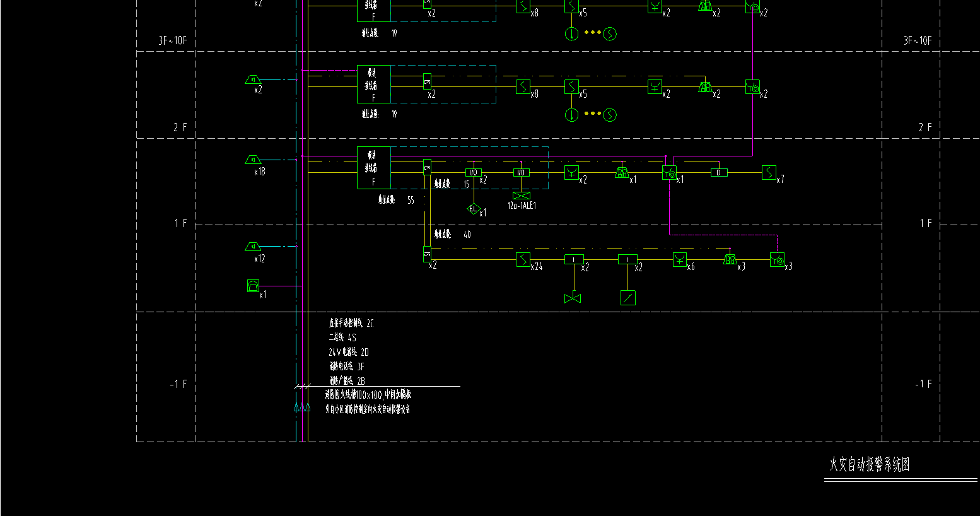Image resolution: width=980 pixels, height=516 pixels.
Task: Select the speaker symbol labeled x12
Action: click(x=253, y=247)
